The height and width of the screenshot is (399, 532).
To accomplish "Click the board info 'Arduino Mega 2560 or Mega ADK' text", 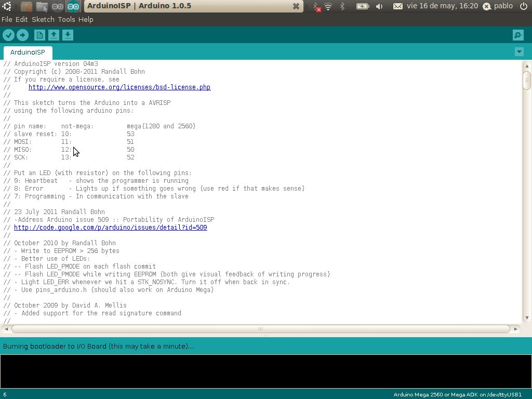I will point(457,395).
